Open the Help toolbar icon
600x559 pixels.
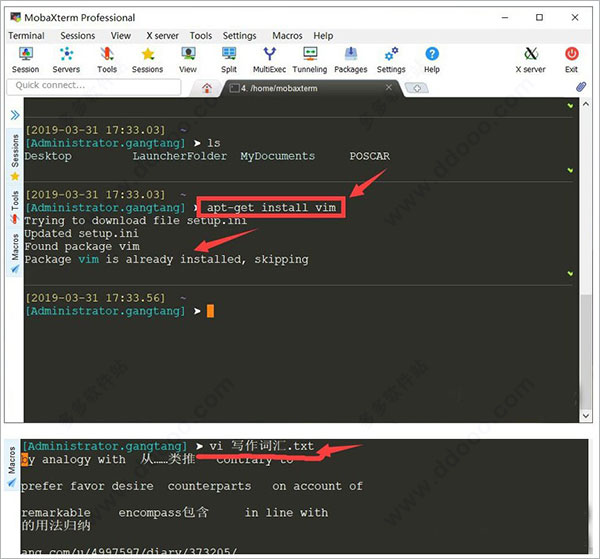(x=431, y=59)
